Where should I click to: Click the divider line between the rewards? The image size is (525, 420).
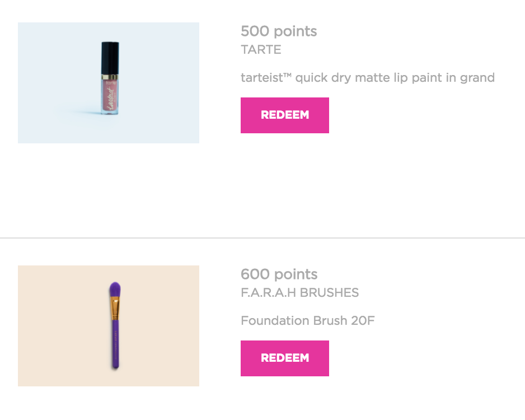(262, 238)
